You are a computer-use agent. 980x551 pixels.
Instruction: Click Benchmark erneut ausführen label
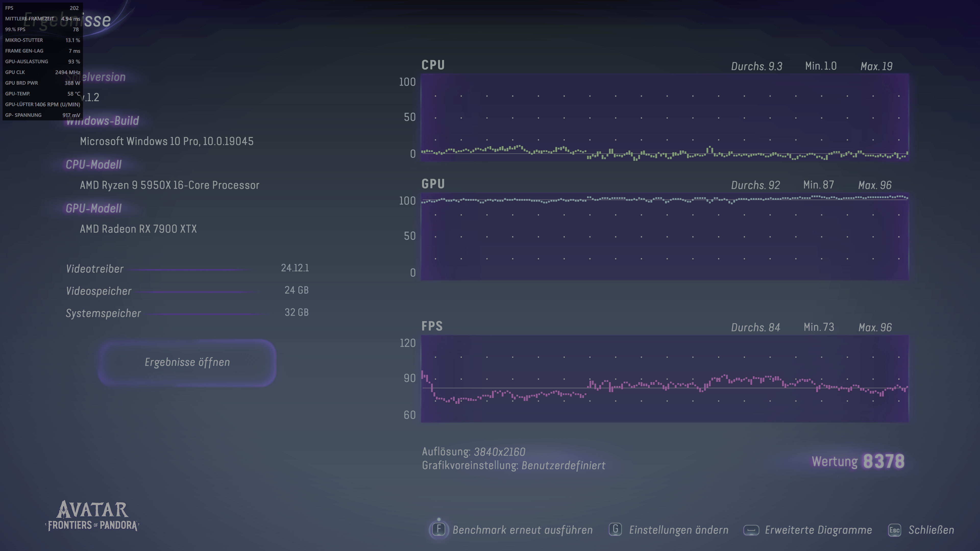522,530
